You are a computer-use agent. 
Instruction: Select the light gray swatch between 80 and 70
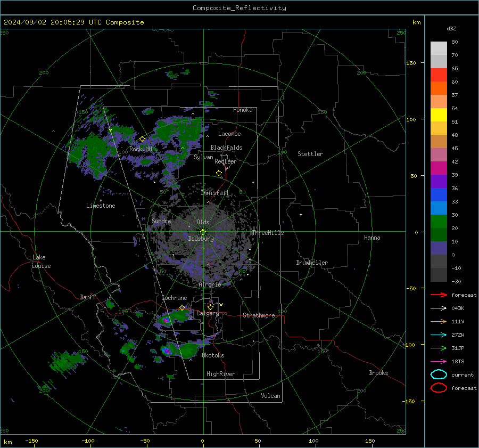[439, 48]
